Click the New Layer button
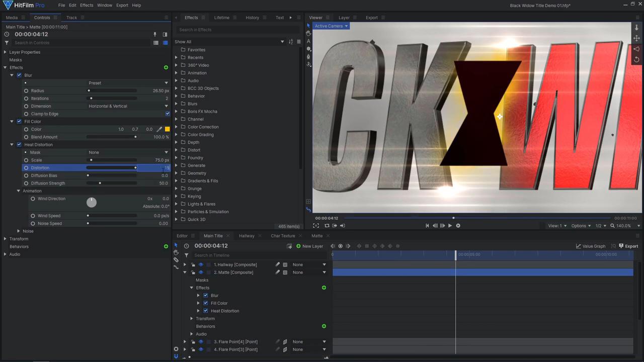Viewport: 644px width, 362px height. pos(309,246)
